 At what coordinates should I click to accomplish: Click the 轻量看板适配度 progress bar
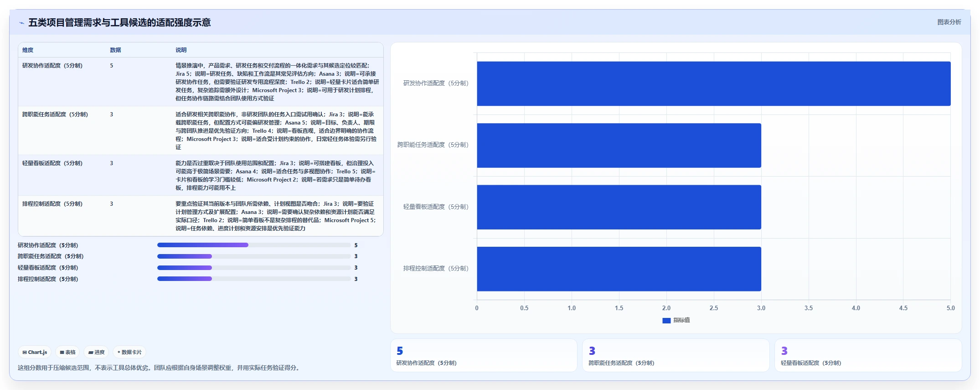click(x=254, y=268)
